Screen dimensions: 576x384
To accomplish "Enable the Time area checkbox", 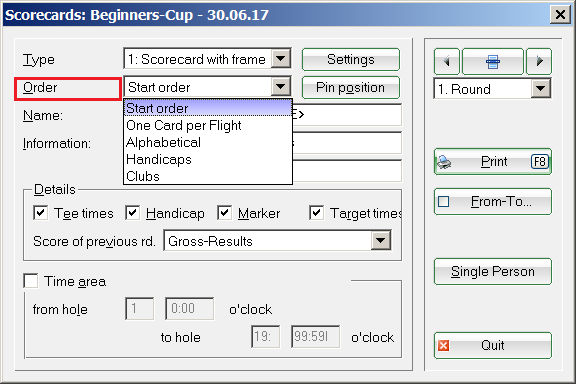I will (30, 281).
